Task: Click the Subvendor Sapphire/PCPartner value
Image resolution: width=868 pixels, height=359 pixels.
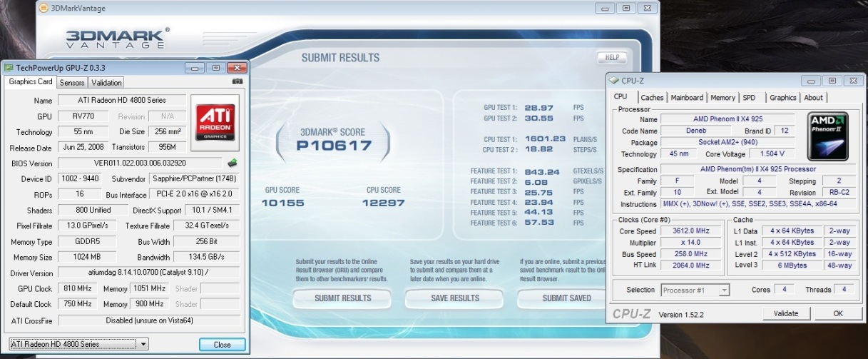Action: [194, 178]
